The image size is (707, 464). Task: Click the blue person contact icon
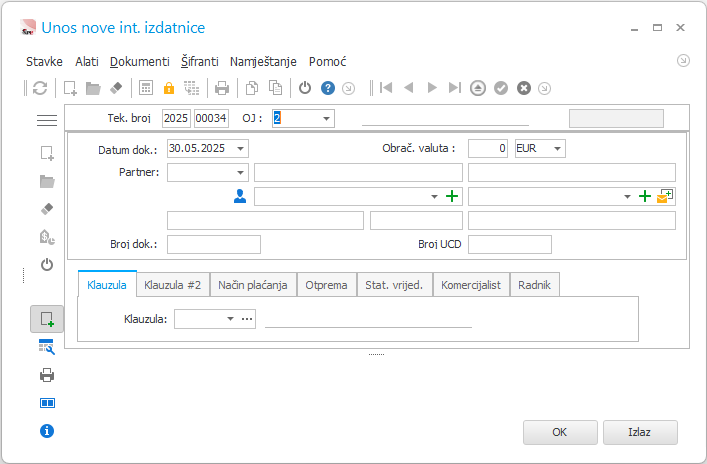[240, 196]
